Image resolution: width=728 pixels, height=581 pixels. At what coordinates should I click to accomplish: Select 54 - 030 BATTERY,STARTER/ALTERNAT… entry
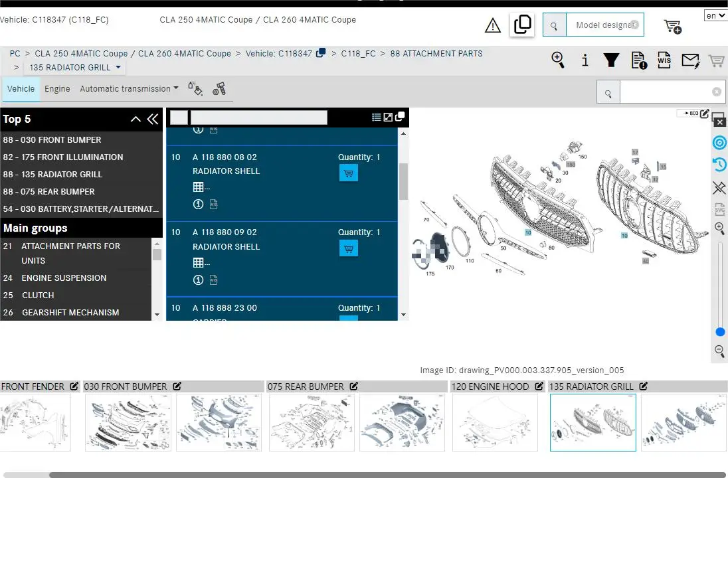point(81,208)
